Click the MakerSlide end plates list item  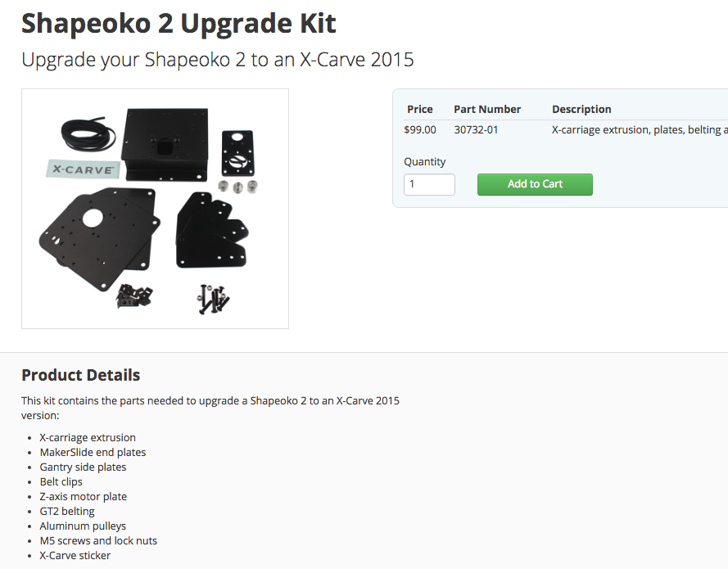[93, 453]
